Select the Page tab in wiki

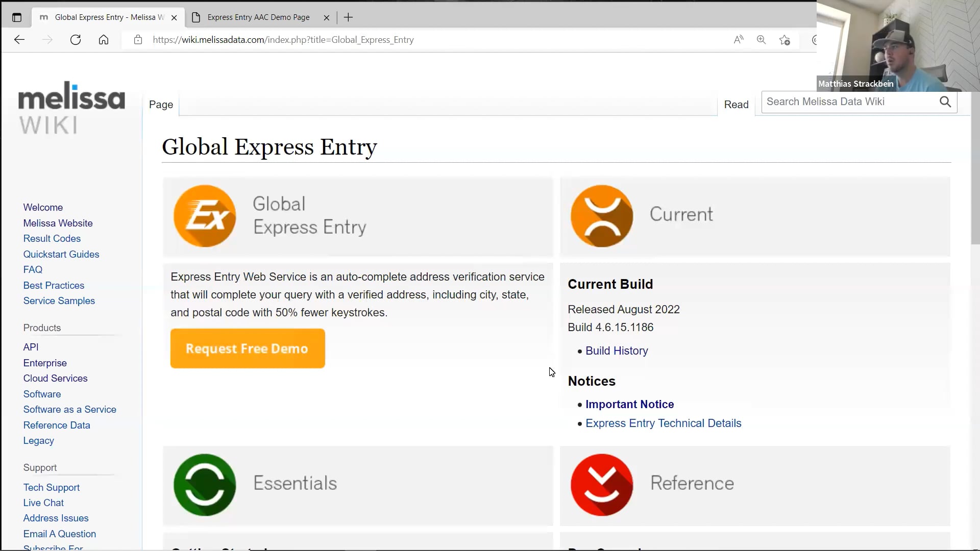161,105
